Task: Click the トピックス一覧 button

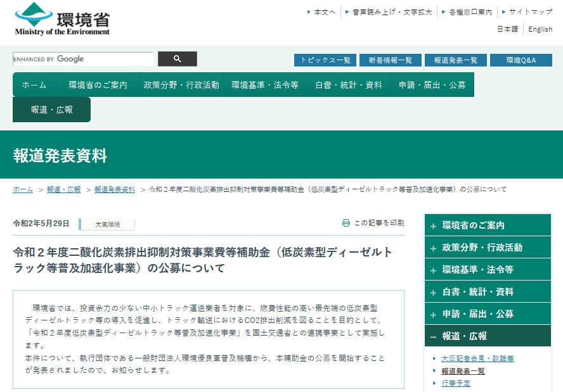Action: pos(325,60)
